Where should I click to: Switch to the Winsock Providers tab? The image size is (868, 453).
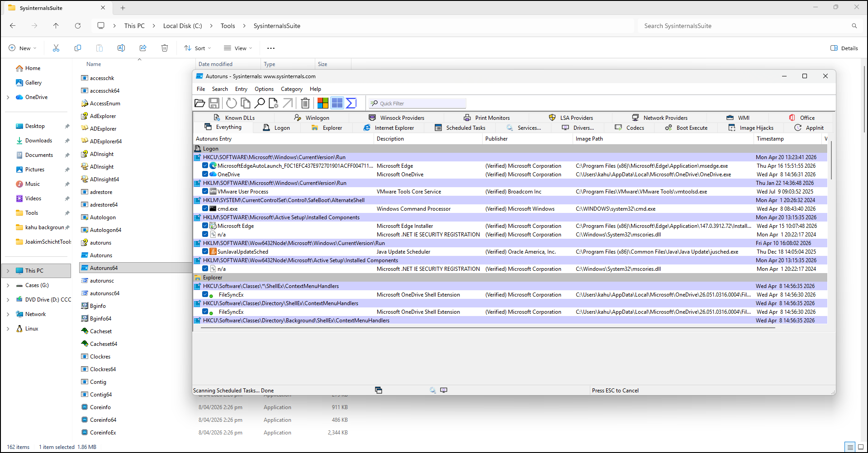click(x=397, y=118)
